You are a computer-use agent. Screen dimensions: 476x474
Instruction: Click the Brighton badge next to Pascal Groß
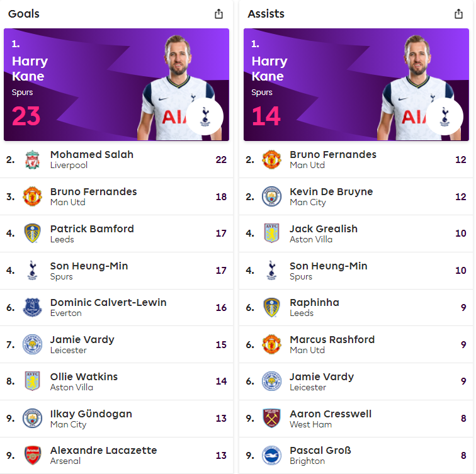point(272,455)
